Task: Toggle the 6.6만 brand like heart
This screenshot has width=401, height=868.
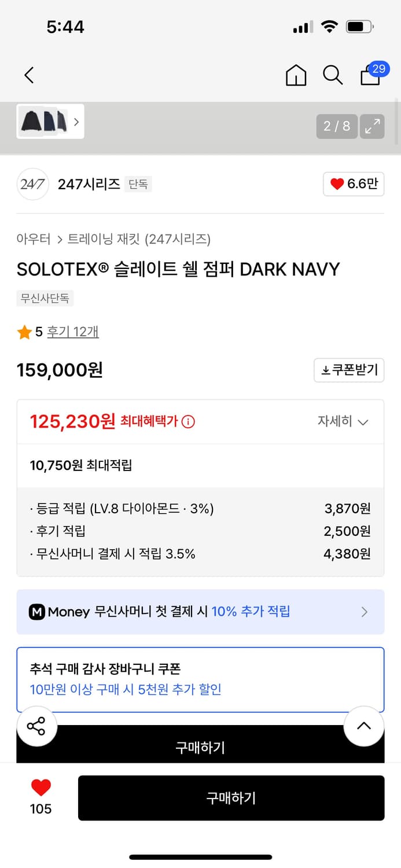Action: pos(354,184)
